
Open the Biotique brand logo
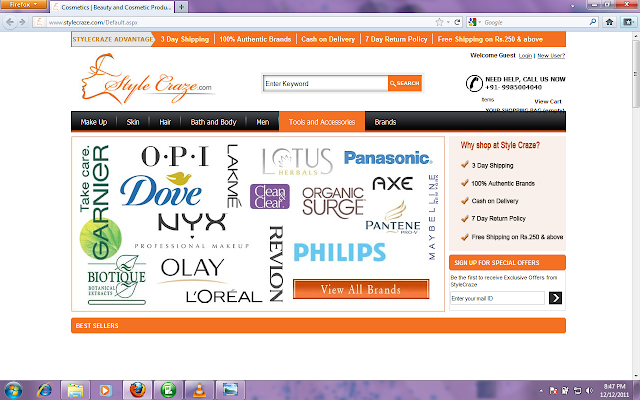pyautogui.click(x=117, y=280)
